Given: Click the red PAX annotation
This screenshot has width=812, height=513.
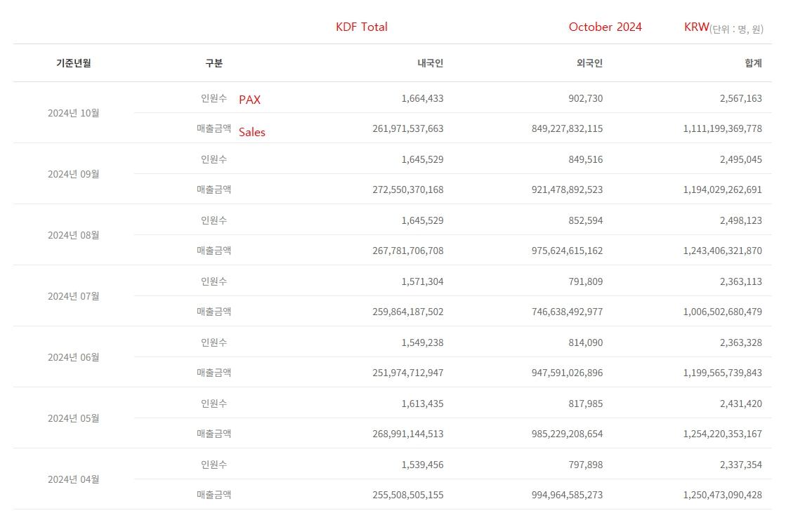Looking at the screenshot, I should (249, 100).
